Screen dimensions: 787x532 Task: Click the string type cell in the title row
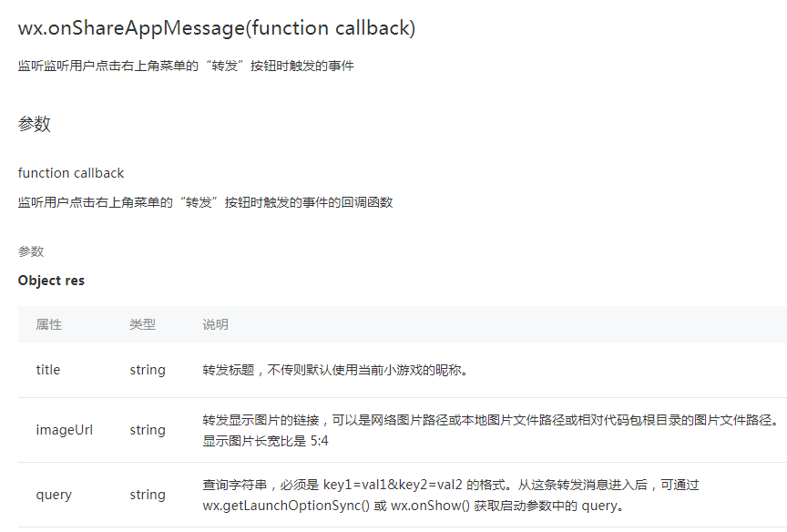148,370
